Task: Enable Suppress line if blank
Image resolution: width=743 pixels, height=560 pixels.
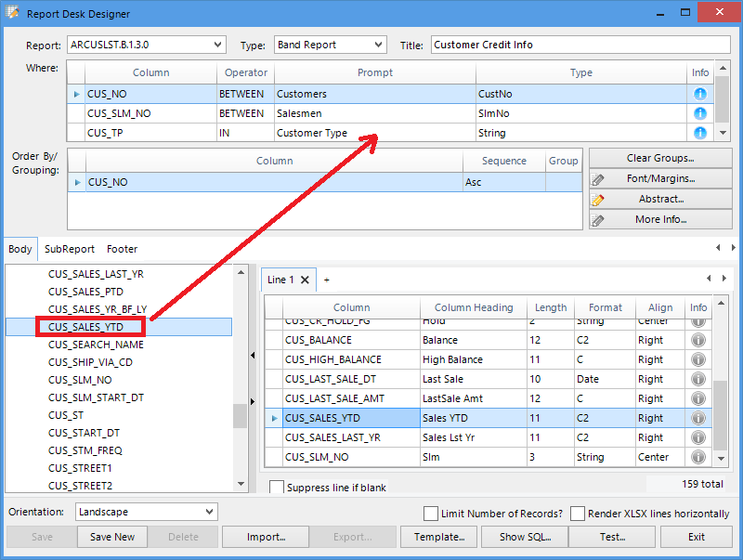Action: pos(277,488)
